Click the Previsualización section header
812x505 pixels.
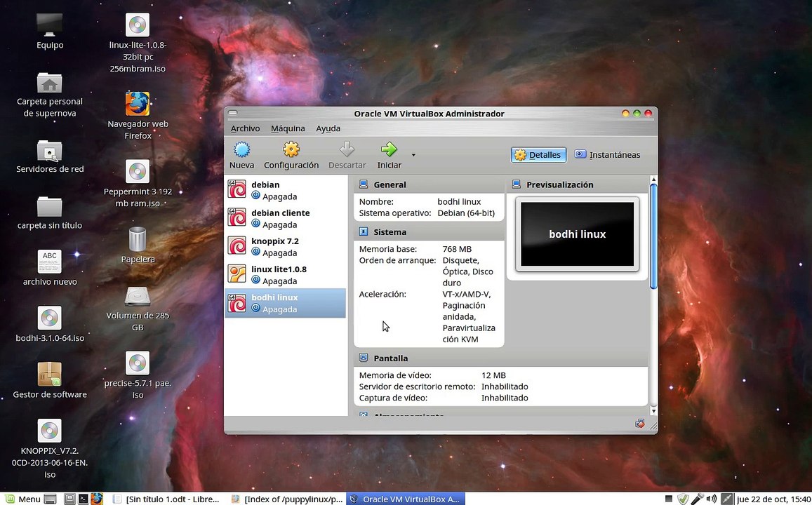pos(578,184)
